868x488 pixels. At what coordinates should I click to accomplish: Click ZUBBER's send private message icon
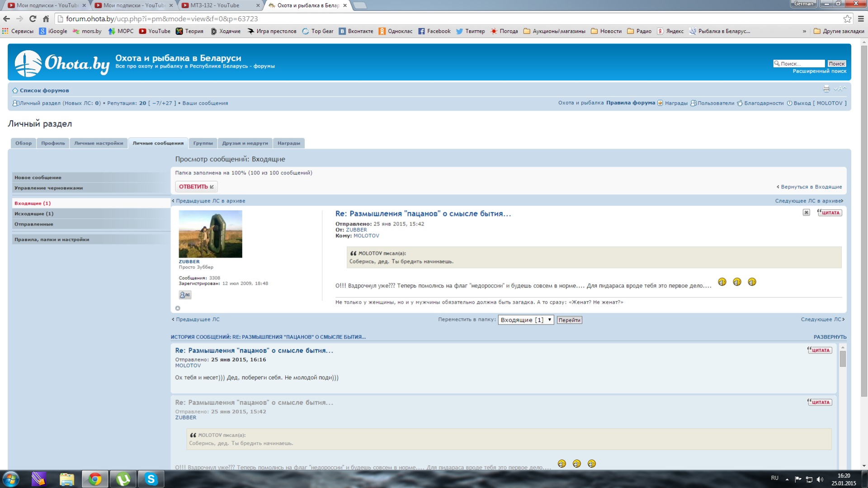click(185, 295)
